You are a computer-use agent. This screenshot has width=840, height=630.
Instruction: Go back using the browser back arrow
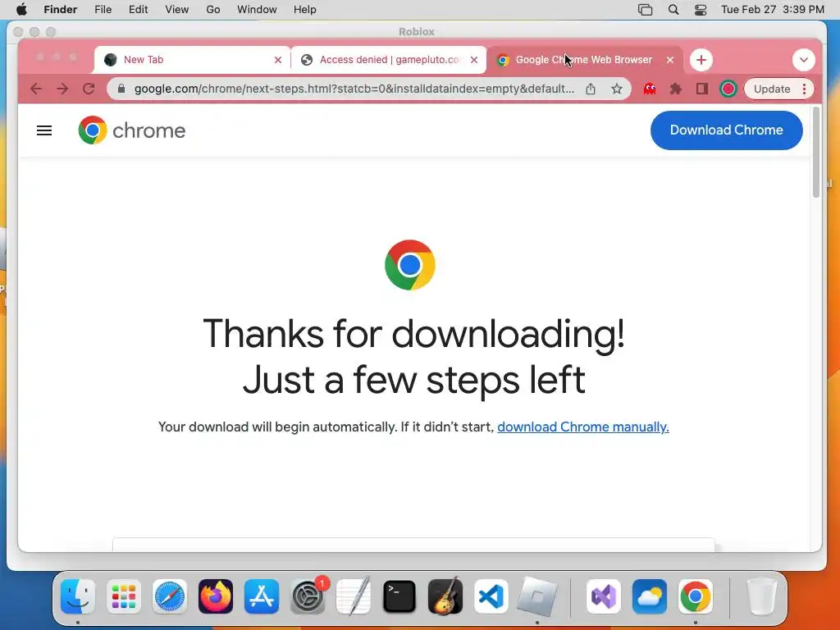coord(36,89)
